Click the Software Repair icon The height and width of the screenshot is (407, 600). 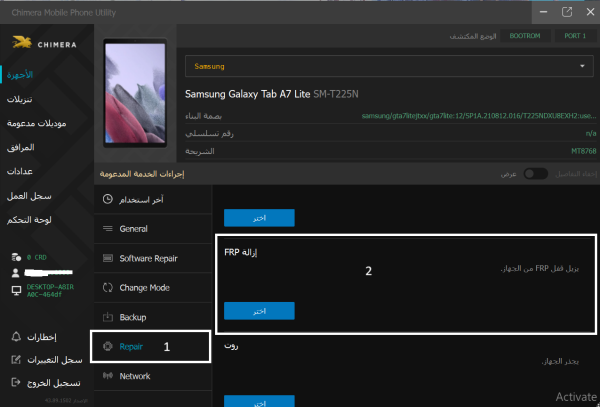click(x=108, y=258)
